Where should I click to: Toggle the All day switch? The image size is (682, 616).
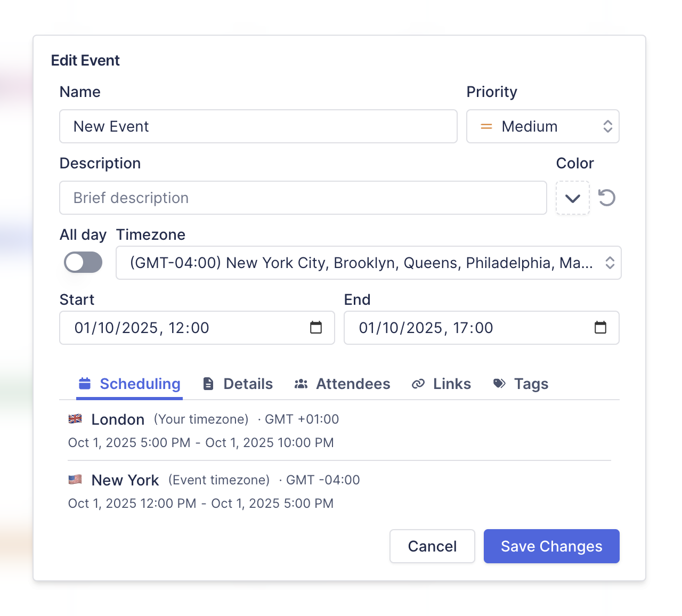pos(83,262)
